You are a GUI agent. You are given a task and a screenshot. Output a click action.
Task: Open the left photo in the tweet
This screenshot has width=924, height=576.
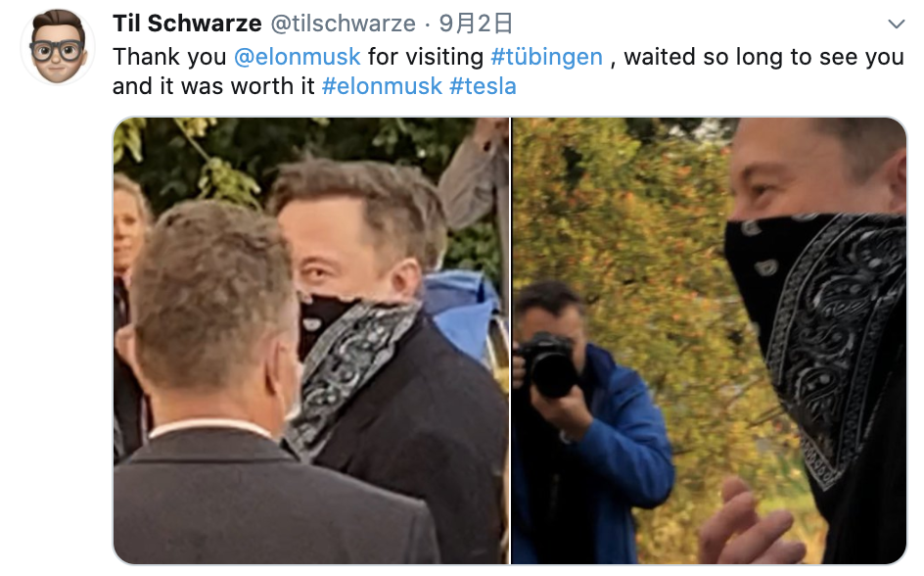tap(311, 341)
